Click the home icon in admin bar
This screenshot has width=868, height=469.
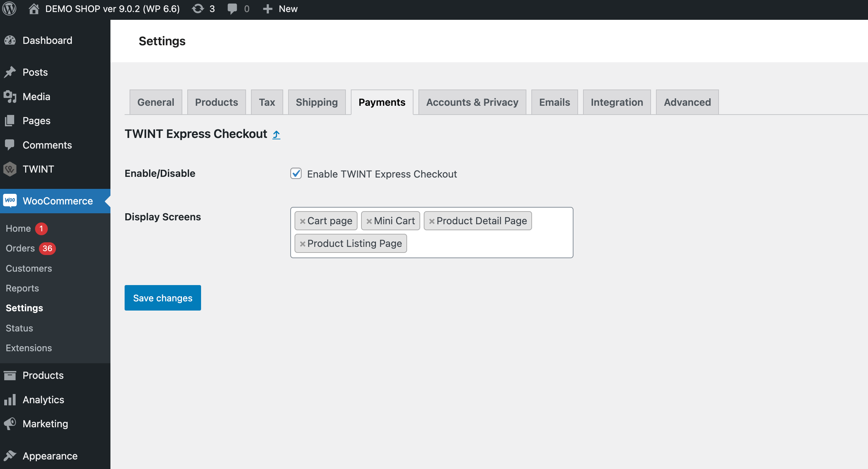(x=34, y=9)
